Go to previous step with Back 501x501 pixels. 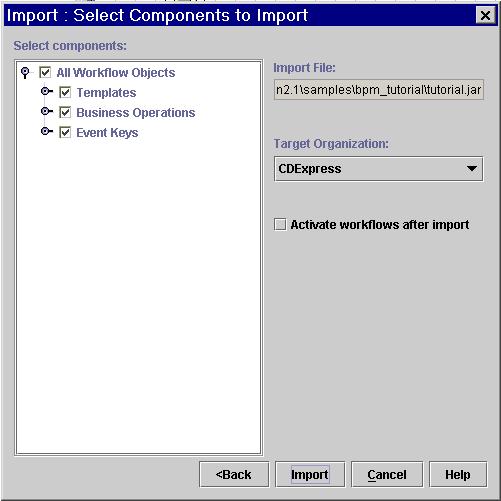[234, 474]
